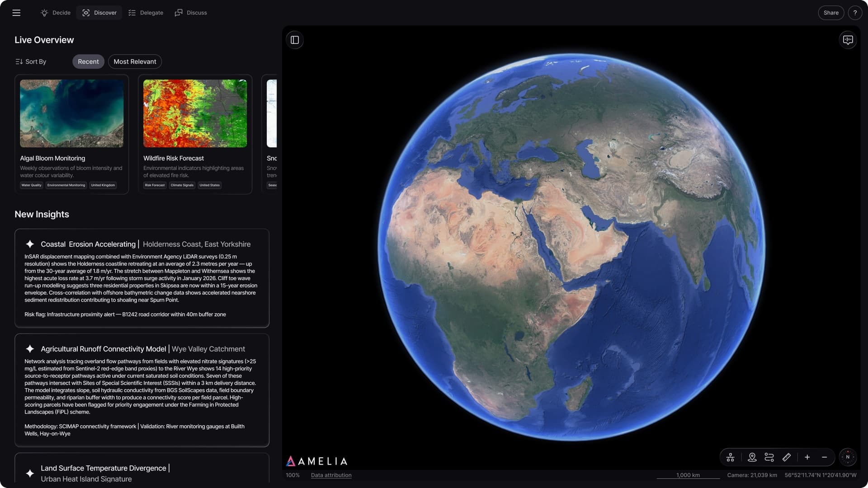Enable the Recent sort option
This screenshot has width=868, height=488.
pyautogui.click(x=88, y=61)
